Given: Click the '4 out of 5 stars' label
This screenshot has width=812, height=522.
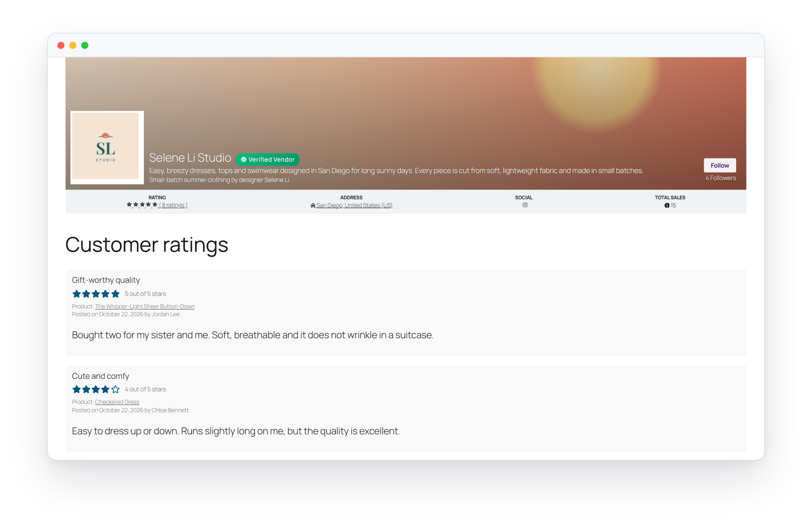Looking at the screenshot, I should point(145,389).
